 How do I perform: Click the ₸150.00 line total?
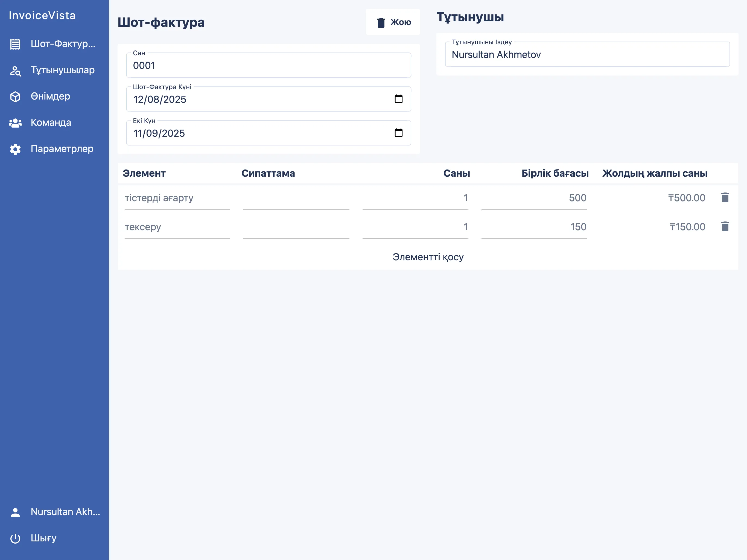coord(688,227)
